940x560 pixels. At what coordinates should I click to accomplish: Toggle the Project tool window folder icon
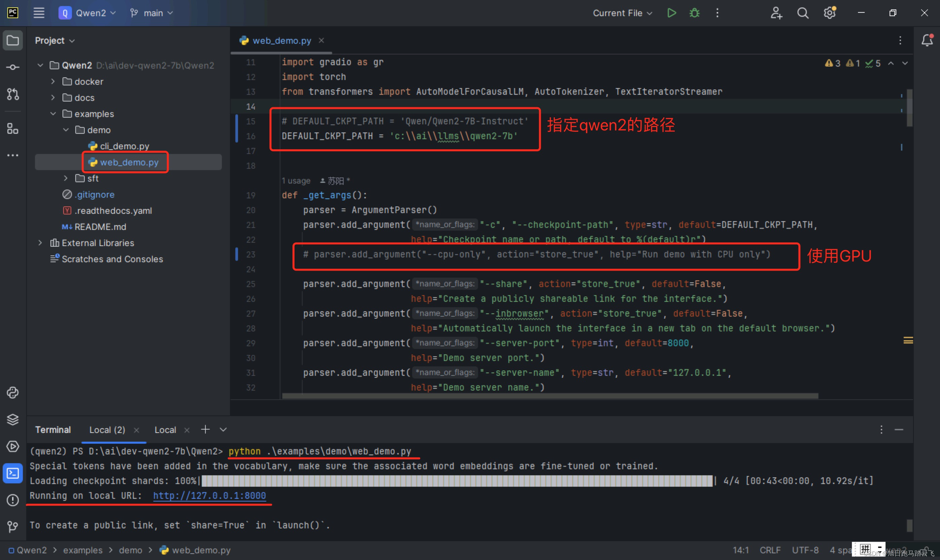[x=13, y=40]
